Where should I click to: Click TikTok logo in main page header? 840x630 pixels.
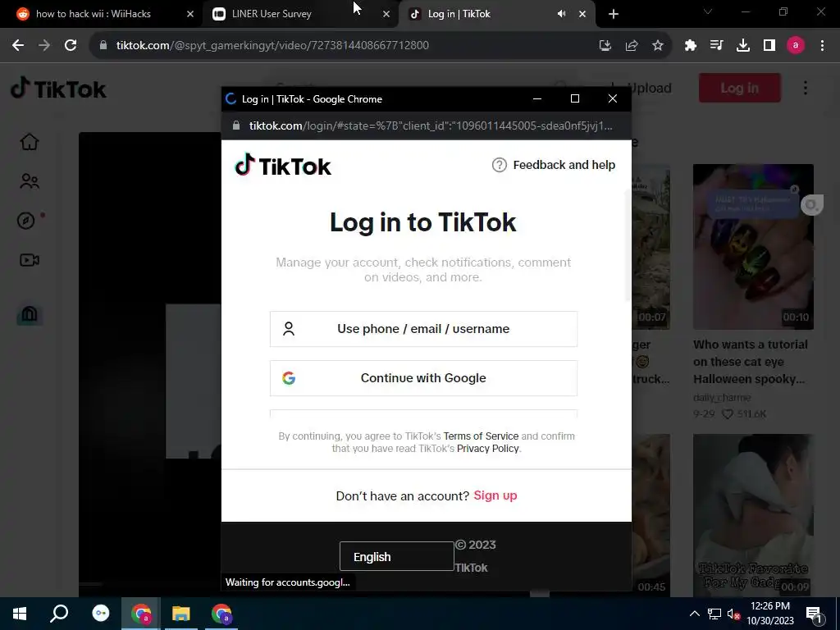[x=59, y=89]
